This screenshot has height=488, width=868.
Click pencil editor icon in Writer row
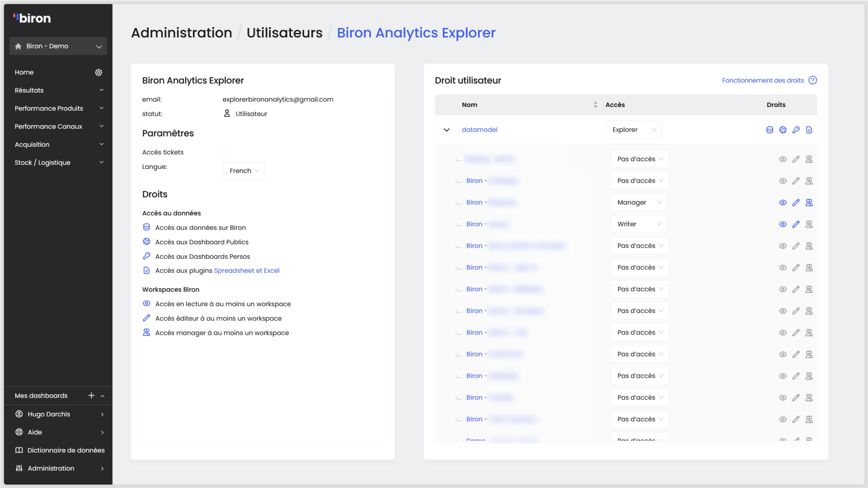[x=796, y=224]
